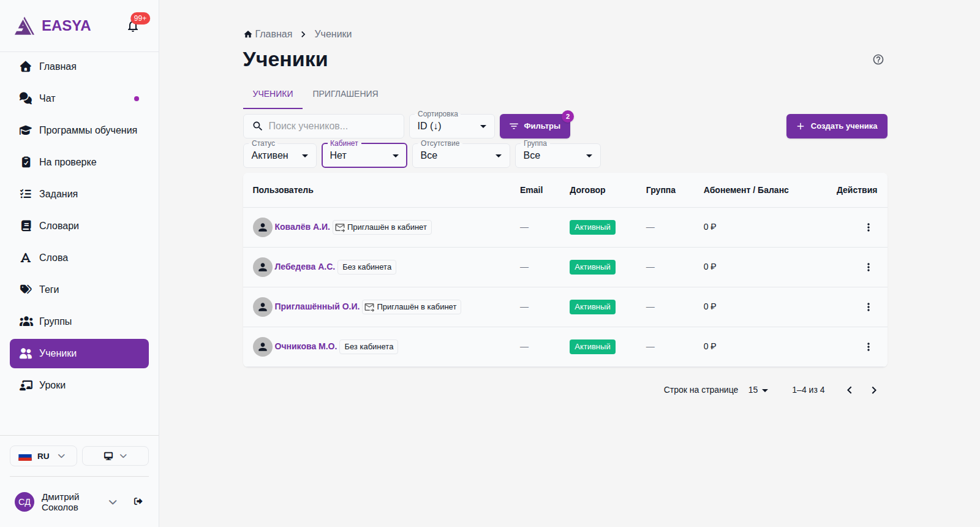Click the EASYA logo
This screenshot has width=980, height=527.
[53, 26]
